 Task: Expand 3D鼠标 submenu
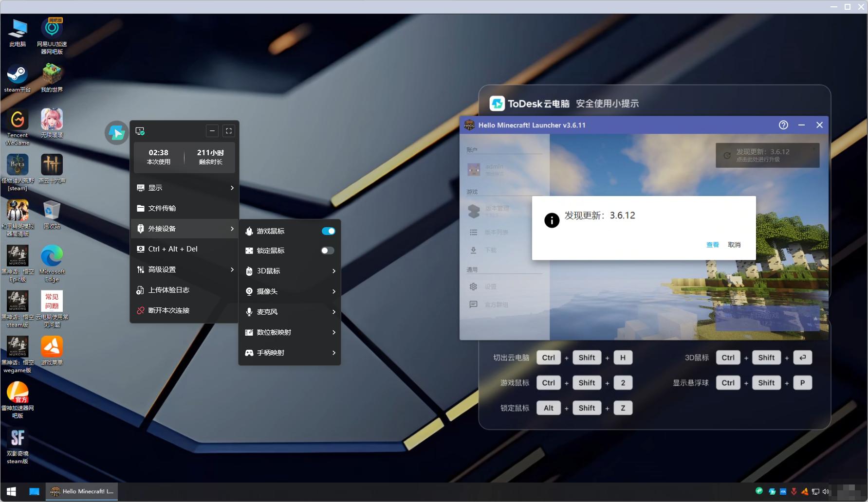point(290,271)
